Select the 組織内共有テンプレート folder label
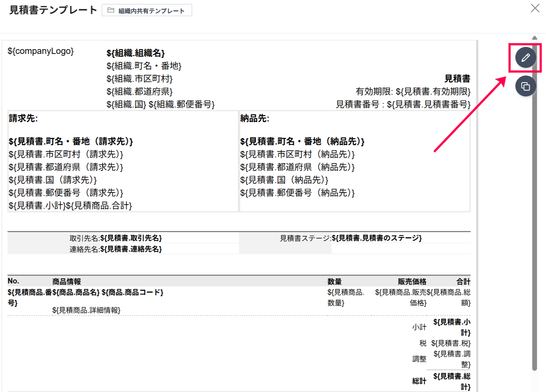The width and height of the screenshot is (546, 392). click(x=151, y=11)
